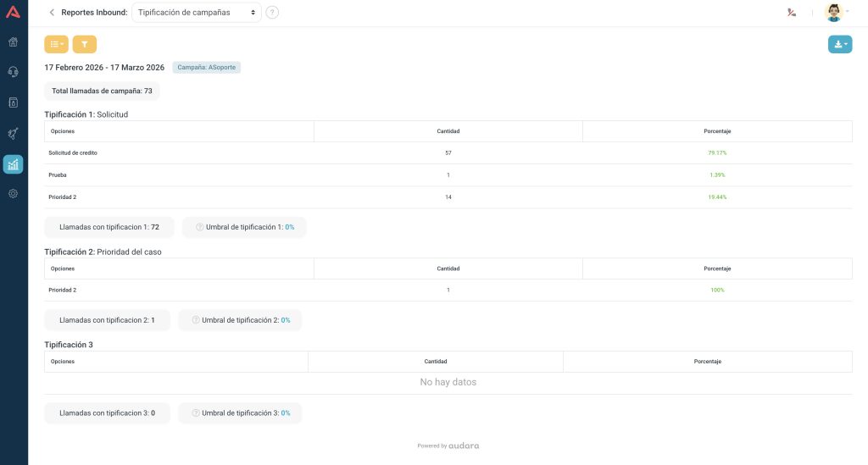
Task: Expand the Tipificación de campañas report dropdown
Action: pos(197,13)
